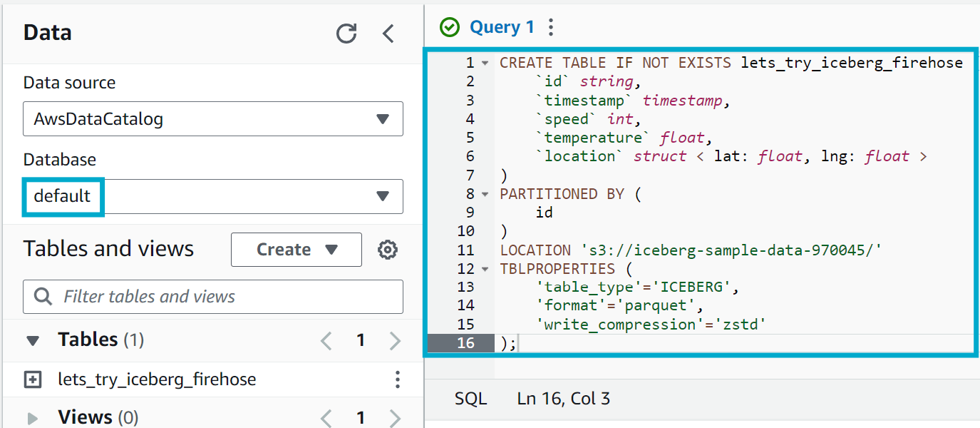The image size is (980, 428).
Task: Select the lets_try_iceberg_firehose table name
Action: pyautogui.click(x=157, y=379)
